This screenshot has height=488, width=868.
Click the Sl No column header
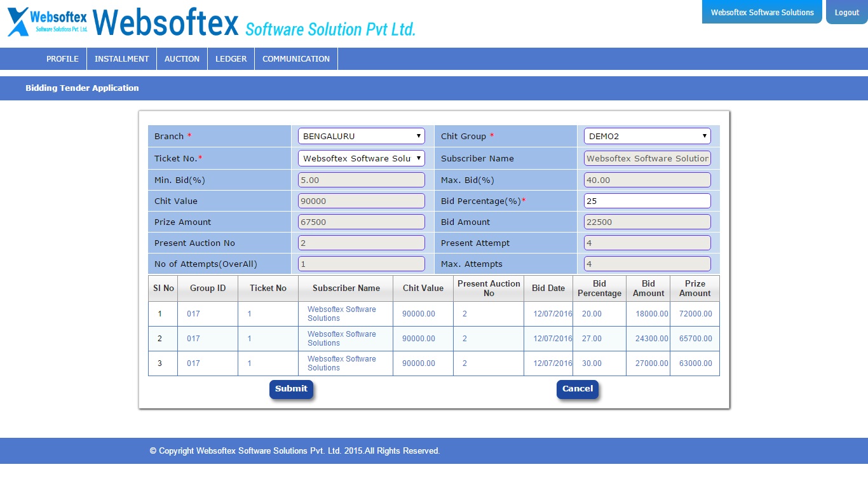coord(163,288)
